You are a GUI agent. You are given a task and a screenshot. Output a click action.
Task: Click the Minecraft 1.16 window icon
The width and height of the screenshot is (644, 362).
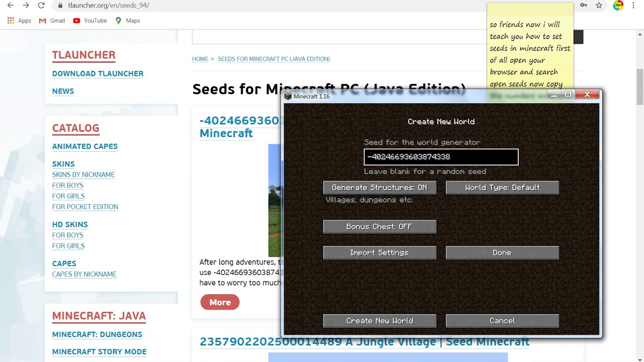point(288,96)
